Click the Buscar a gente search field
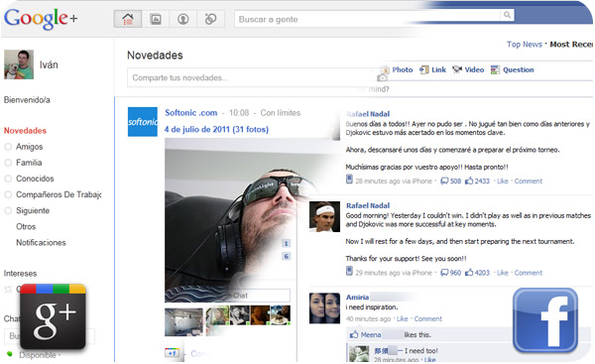 pos(368,19)
